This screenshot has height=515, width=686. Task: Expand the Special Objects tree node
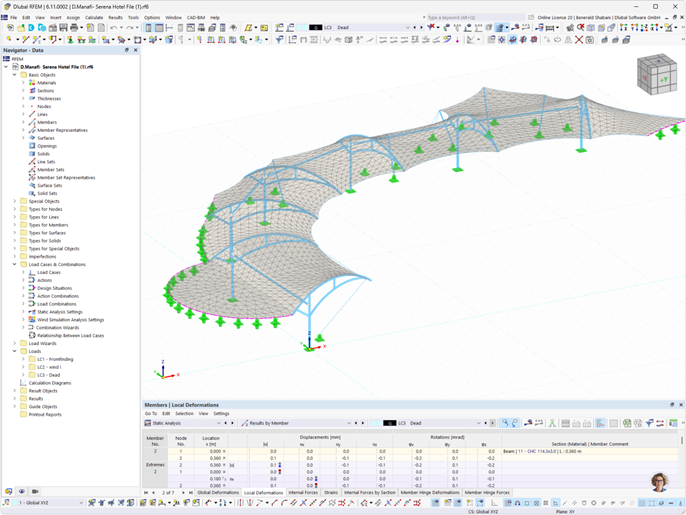click(15, 201)
